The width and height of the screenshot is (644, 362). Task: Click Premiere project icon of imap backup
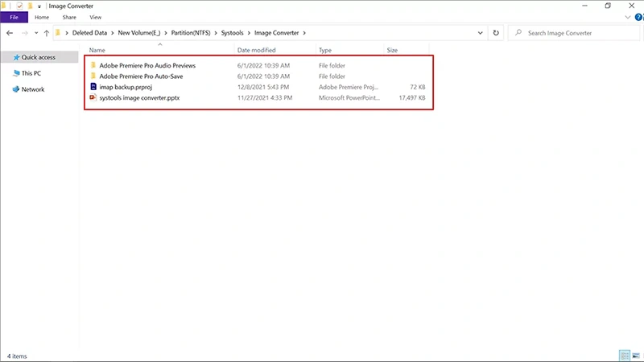pos(93,87)
